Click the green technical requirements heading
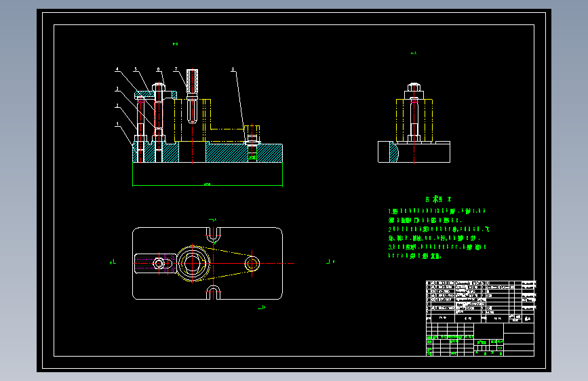588x381 pixels. [x=438, y=199]
